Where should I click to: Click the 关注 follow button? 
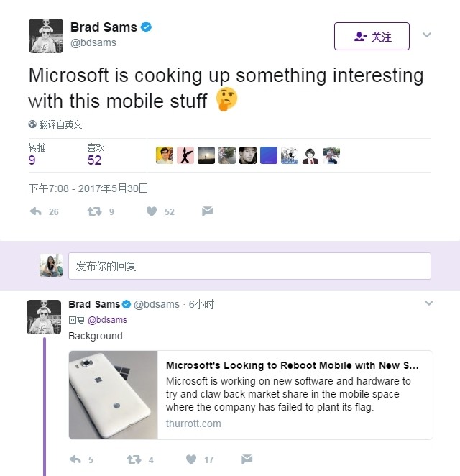pos(372,37)
